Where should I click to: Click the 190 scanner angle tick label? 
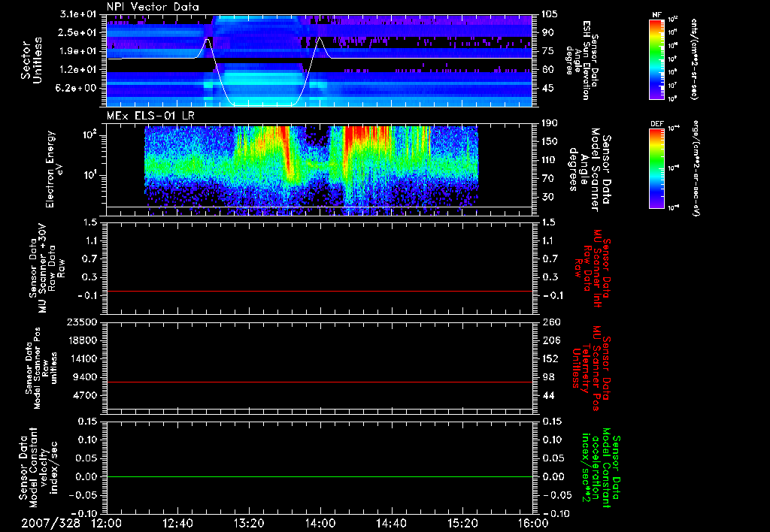click(550, 123)
